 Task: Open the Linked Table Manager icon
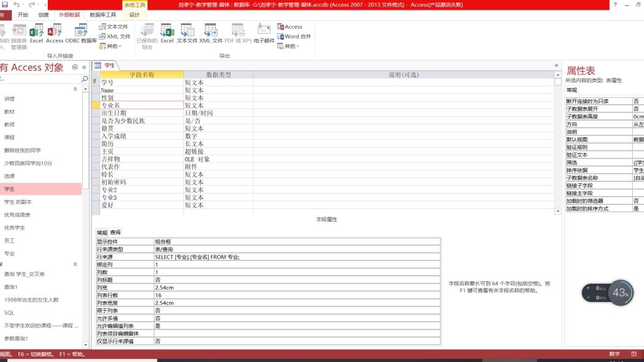pos(19,36)
